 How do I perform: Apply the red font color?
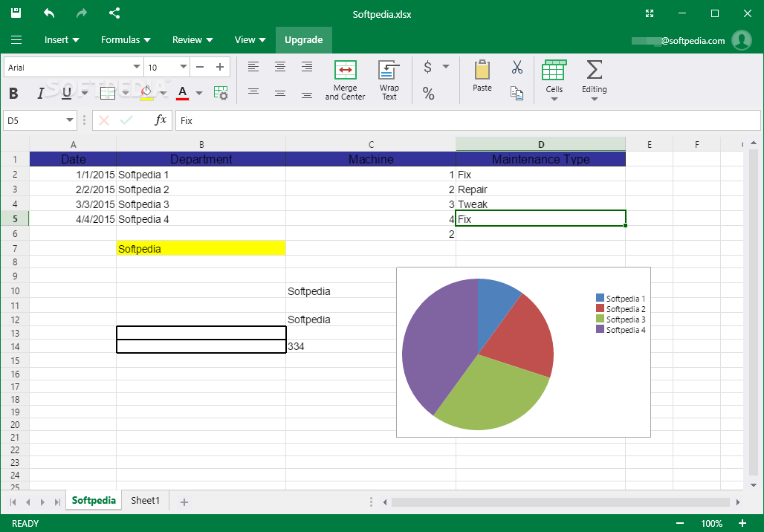coord(183,93)
